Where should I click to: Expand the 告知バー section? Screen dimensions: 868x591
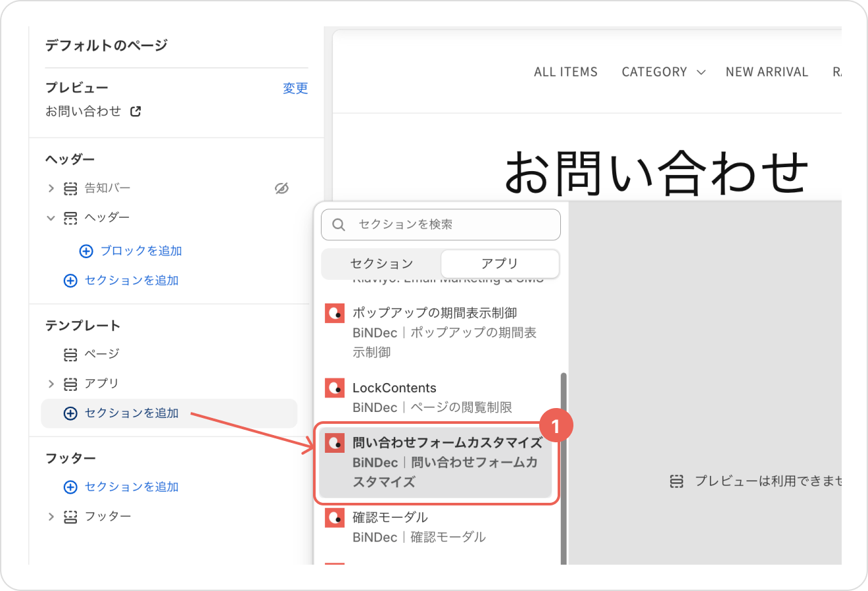click(x=51, y=188)
